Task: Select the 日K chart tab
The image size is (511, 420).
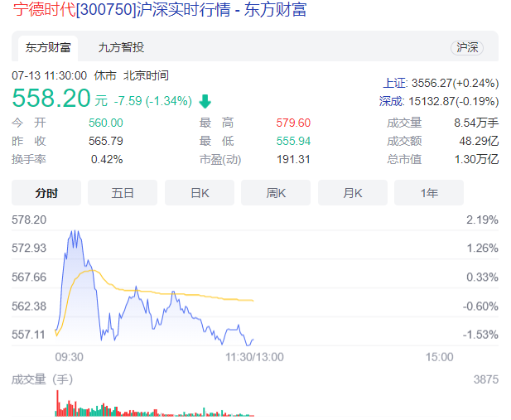Action: [200, 193]
